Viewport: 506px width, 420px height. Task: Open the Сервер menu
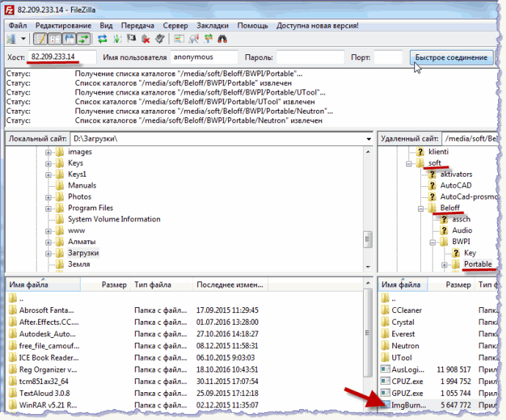(175, 26)
